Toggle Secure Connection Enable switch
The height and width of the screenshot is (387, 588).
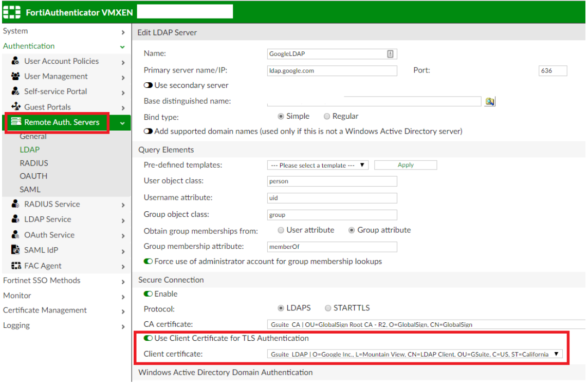(148, 294)
